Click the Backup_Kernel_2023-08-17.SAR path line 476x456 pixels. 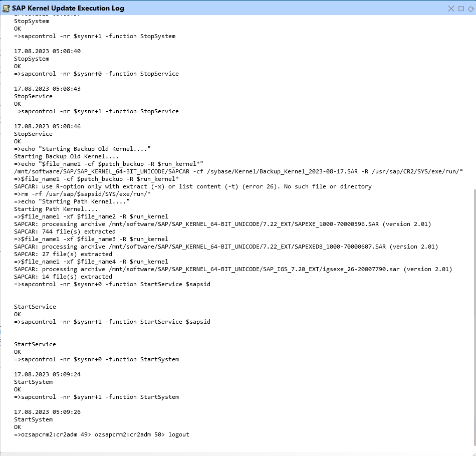pyautogui.click(x=238, y=171)
